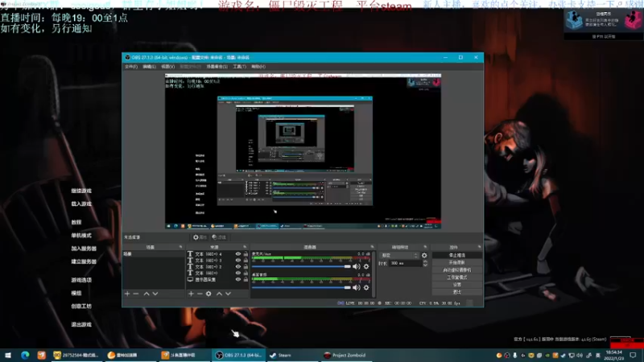Open microphone channel settings gear
644x362 pixels.
[x=366, y=266]
